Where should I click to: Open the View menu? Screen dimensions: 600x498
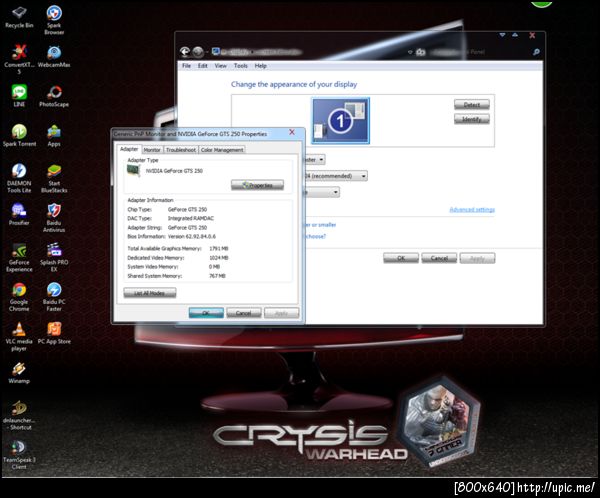pos(220,66)
